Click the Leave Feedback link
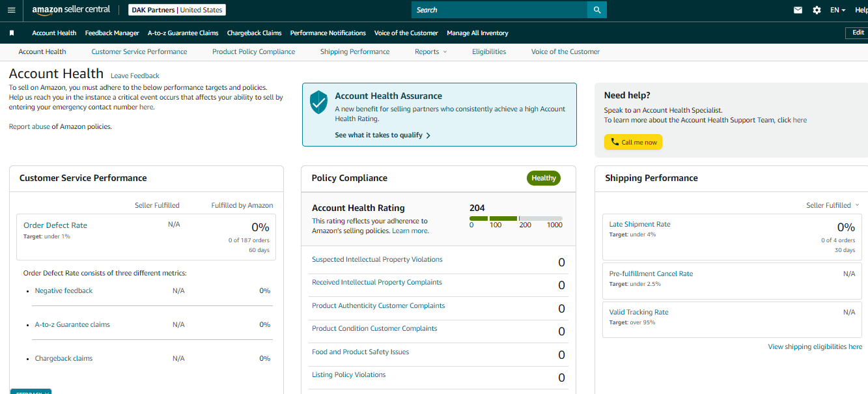 (x=135, y=76)
